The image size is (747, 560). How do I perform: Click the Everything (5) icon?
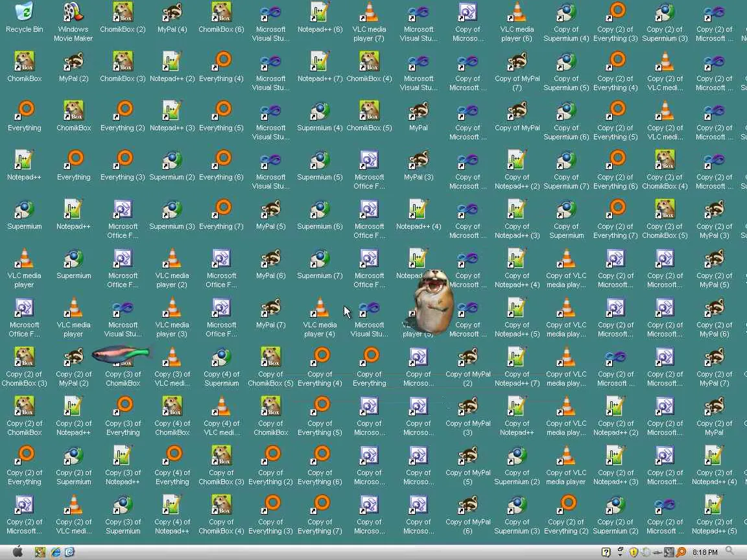[x=221, y=116]
